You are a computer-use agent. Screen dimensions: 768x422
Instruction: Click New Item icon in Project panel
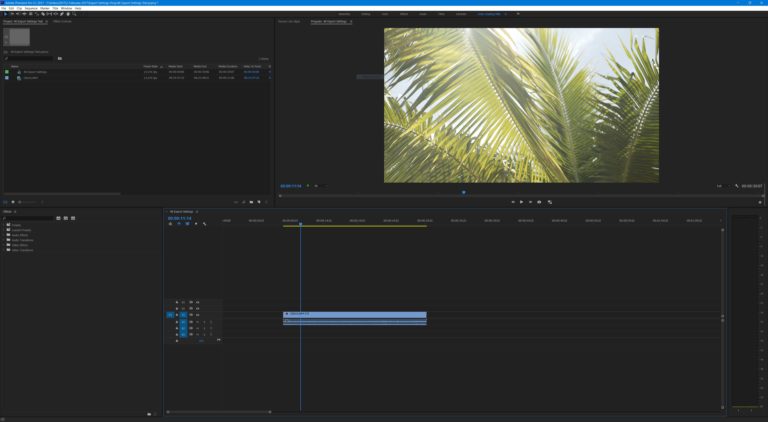pos(259,202)
